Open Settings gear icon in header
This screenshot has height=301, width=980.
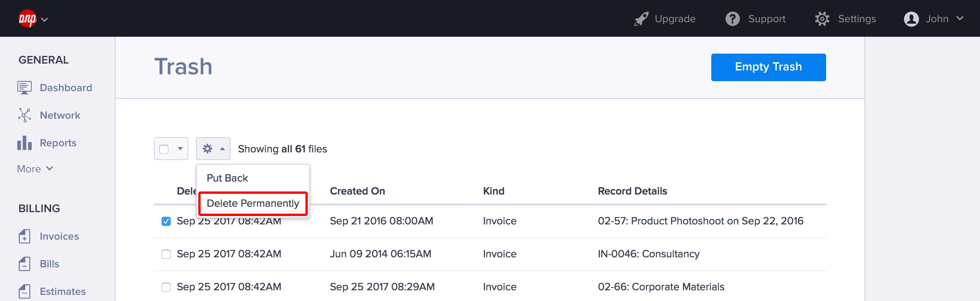tap(822, 19)
